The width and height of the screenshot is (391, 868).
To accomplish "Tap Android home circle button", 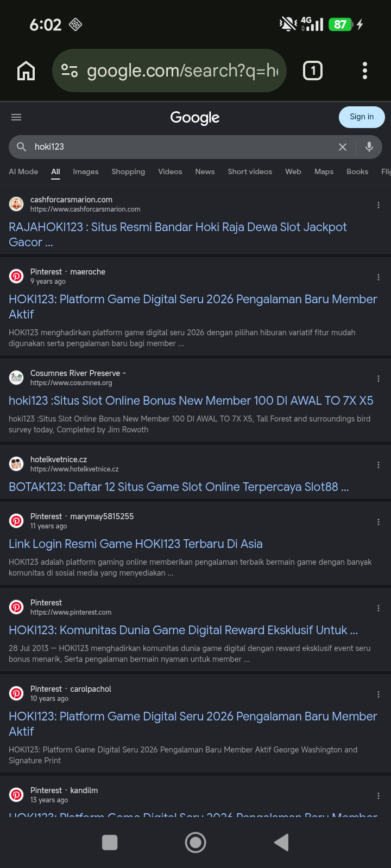I will [x=195, y=843].
